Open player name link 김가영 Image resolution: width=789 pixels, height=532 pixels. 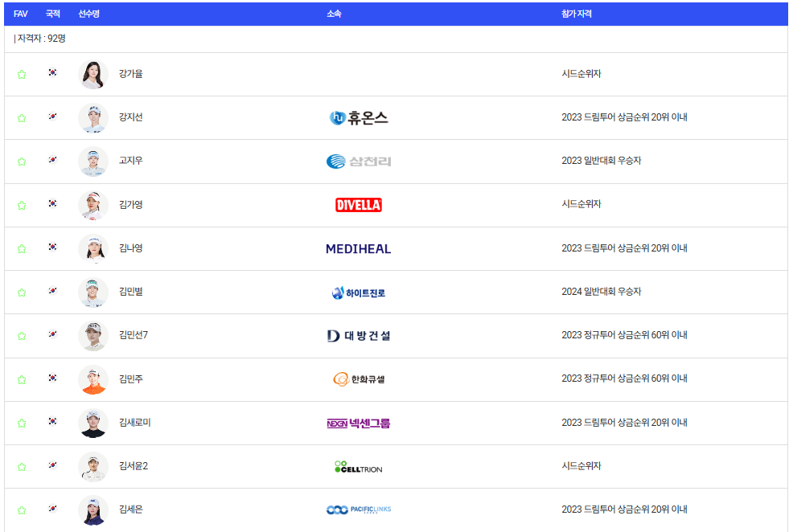tap(131, 204)
